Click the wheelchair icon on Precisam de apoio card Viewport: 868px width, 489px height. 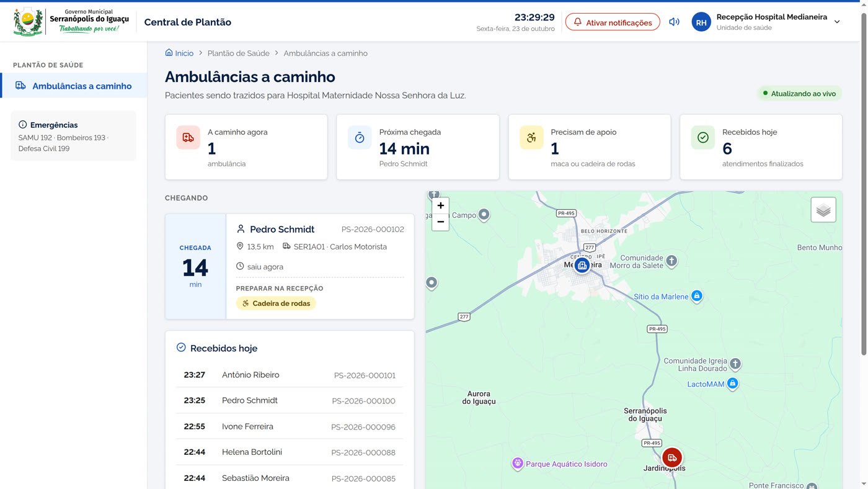coord(531,138)
